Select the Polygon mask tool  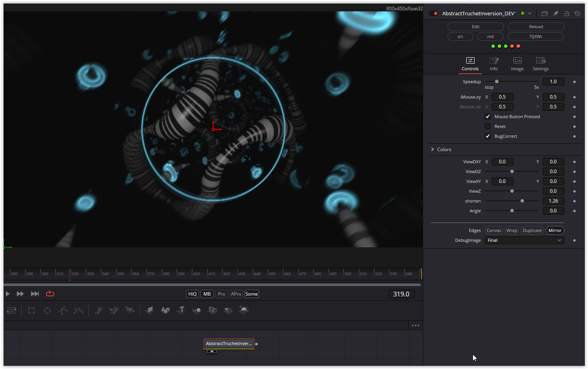[63, 311]
